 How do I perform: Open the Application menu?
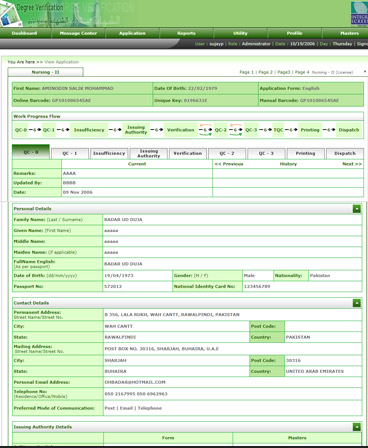132,33
